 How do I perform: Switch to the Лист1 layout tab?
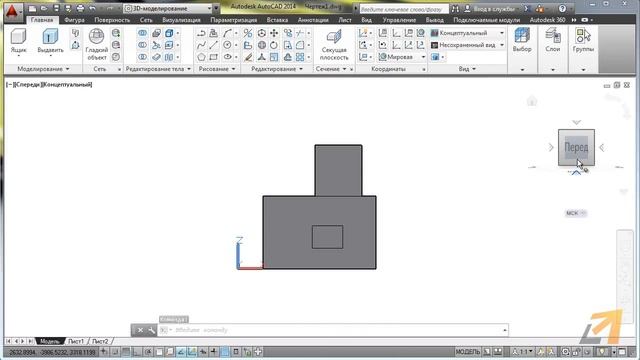pos(76,341)
